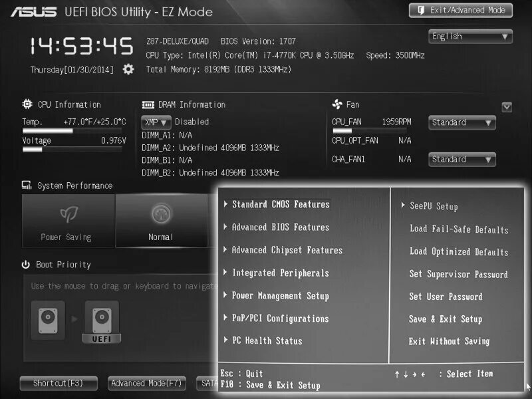532x399 pixels.
Task: Click the CPU Information chip icon
Action: point(27,104)
